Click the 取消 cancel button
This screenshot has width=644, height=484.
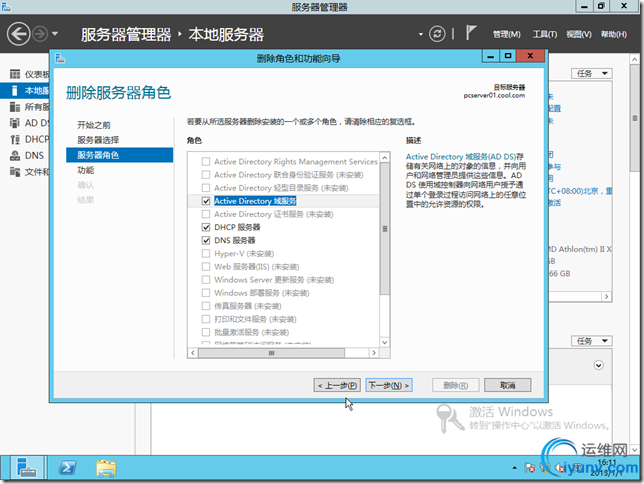tap(508, 385)
